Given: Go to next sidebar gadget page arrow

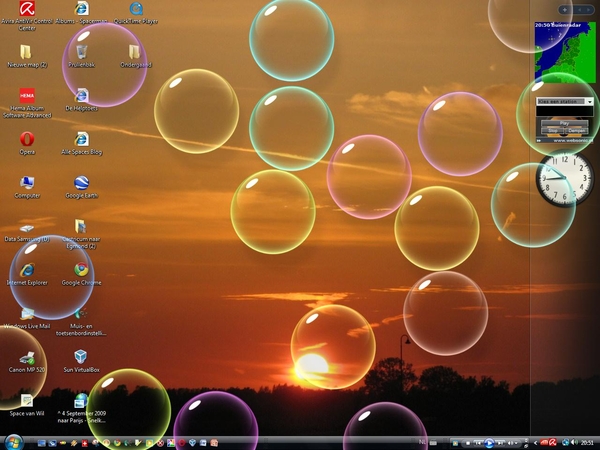Looking at the screenshot, I should 589,10.
